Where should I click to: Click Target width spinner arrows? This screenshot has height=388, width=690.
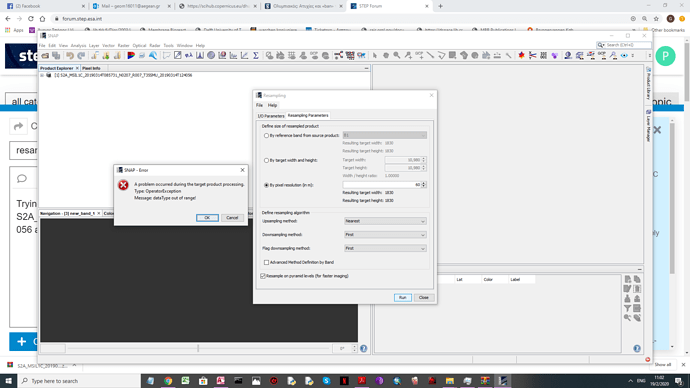point(424,160)
